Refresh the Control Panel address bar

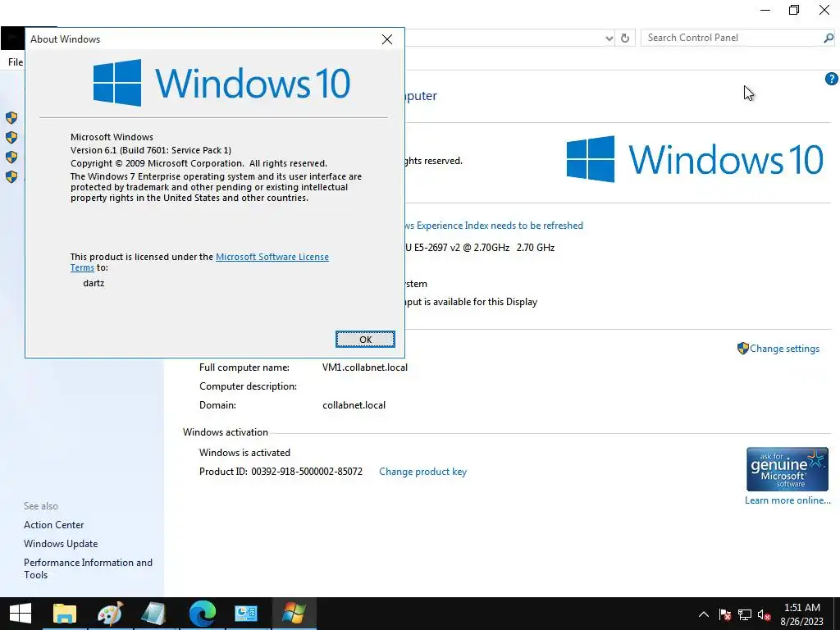624,38
